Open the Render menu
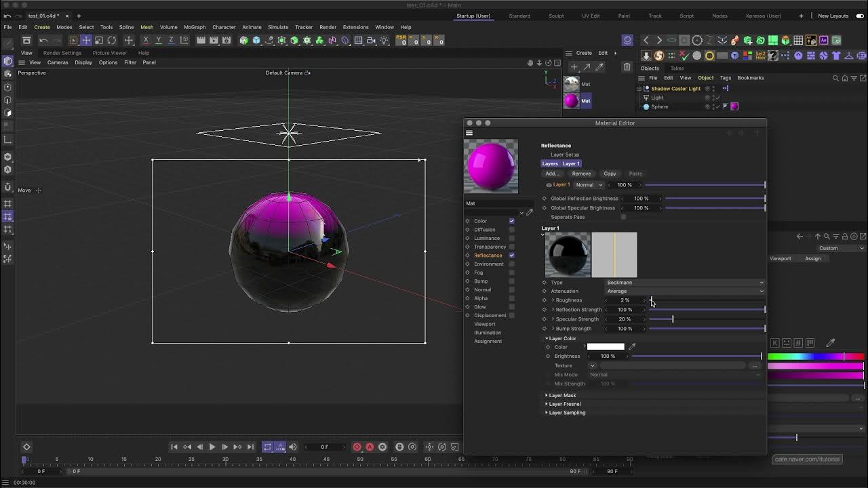868x488 pixels. 328,27
